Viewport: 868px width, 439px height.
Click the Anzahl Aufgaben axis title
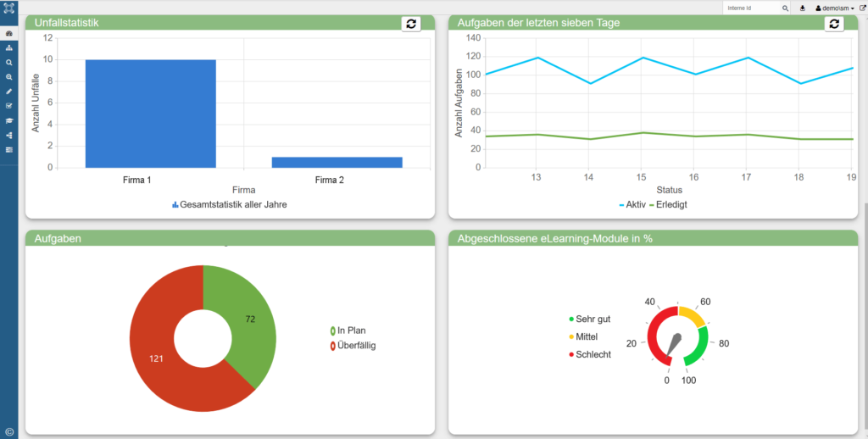click(x=459, y=103)
